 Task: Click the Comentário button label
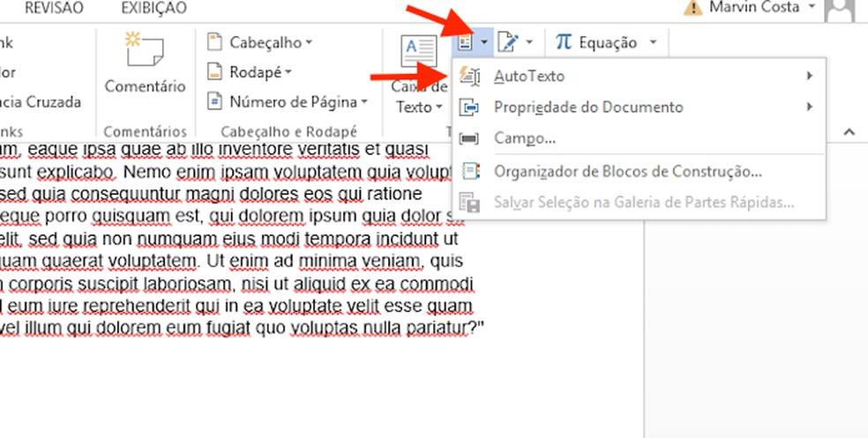click(145, 86)
